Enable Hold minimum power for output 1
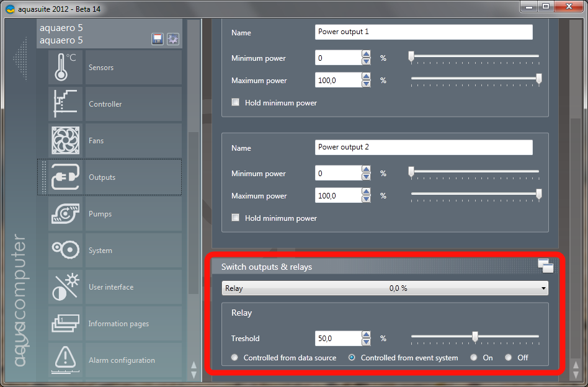The width and height of the screenshot is (588, 387). pos(236,102)
